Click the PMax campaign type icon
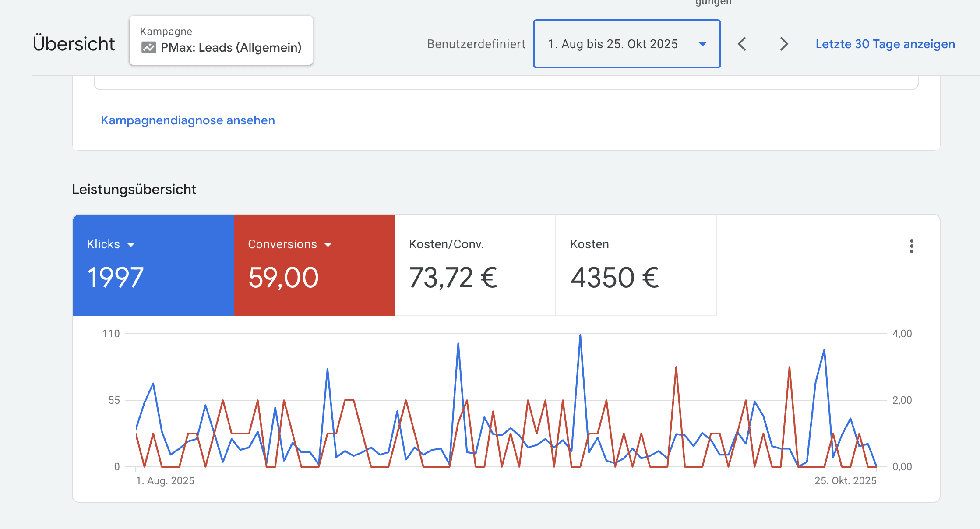980x529 pixels. [149, 47]
